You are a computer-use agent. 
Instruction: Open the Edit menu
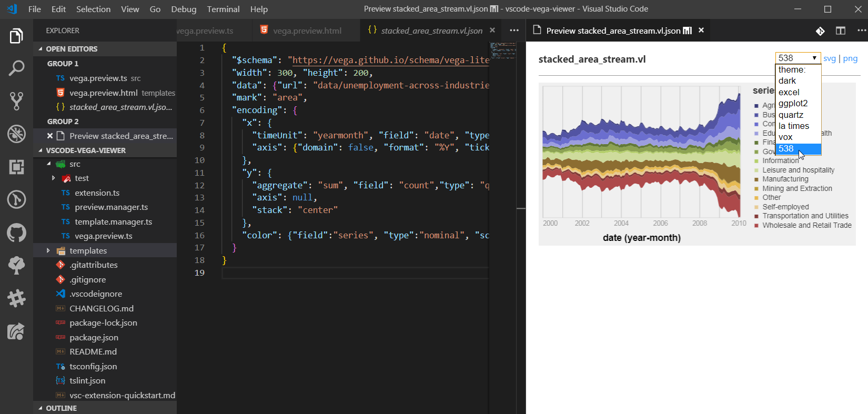click(58, 9)
